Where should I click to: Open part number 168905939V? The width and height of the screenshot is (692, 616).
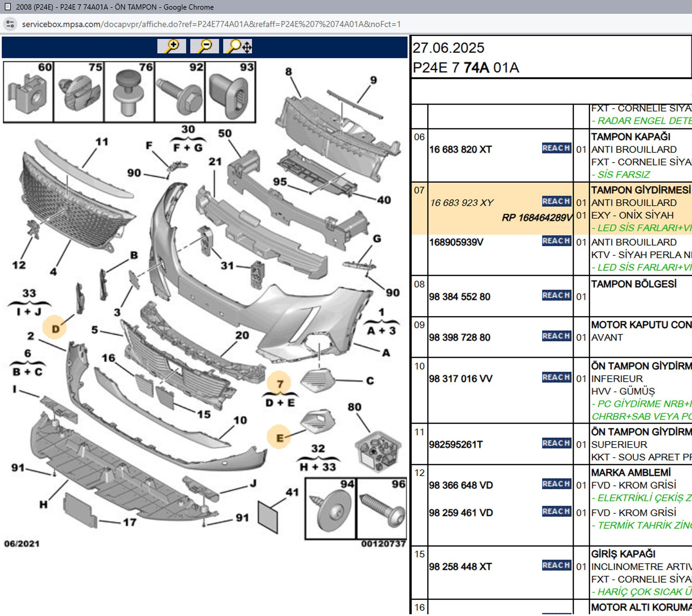point(456,242)
